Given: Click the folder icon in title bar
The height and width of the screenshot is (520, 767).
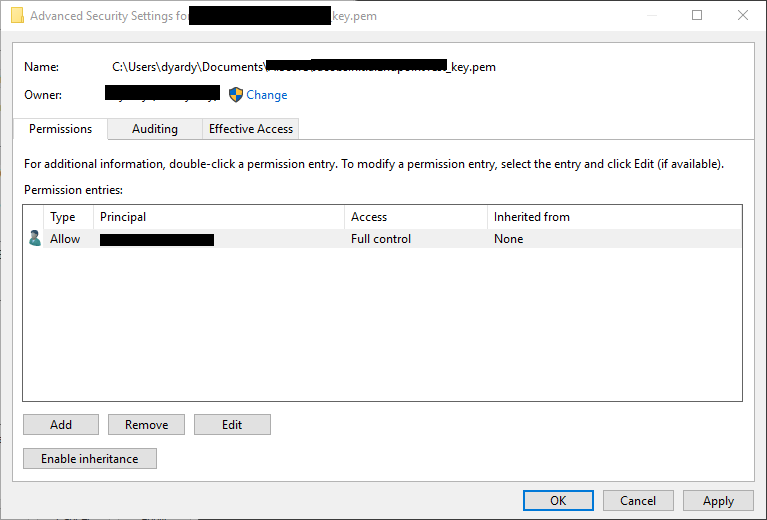Looking at the screenshot, I should point(17,16).
